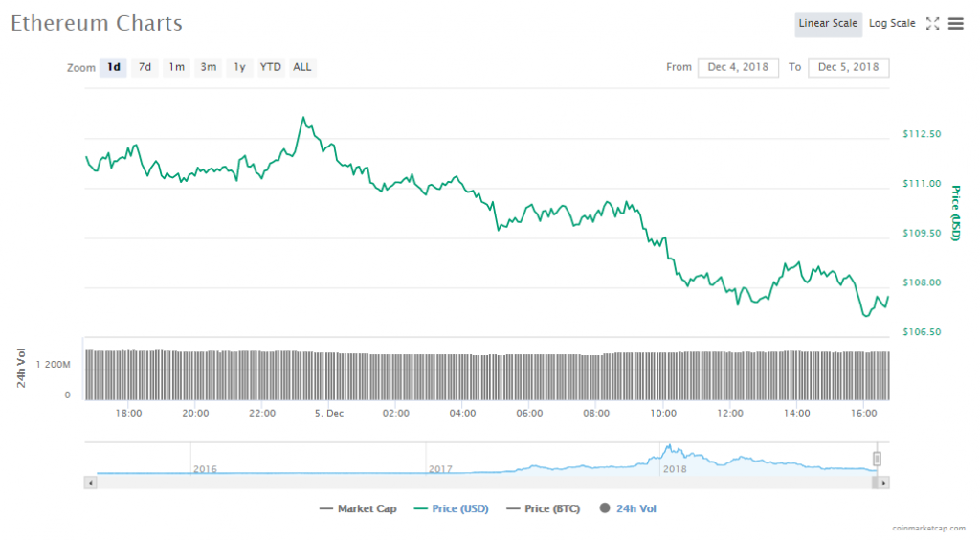Image resolution: width=980 pixels, height=541 pixels.
Task: Choose the 1y zoom option
Action: [239, 67]
